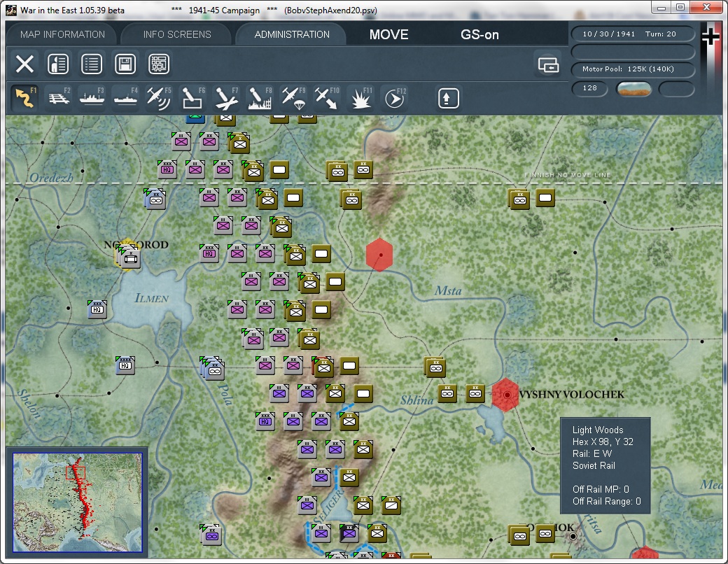Click the Axis cross emblem at top right

click(x=710, y=37)
